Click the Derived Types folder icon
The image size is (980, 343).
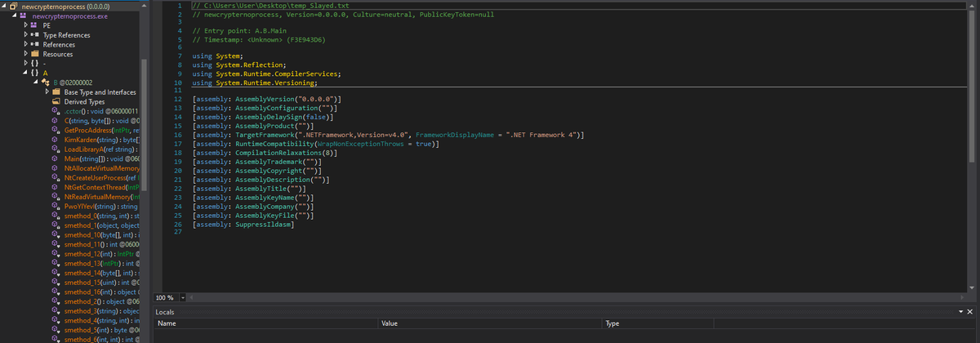57,101
